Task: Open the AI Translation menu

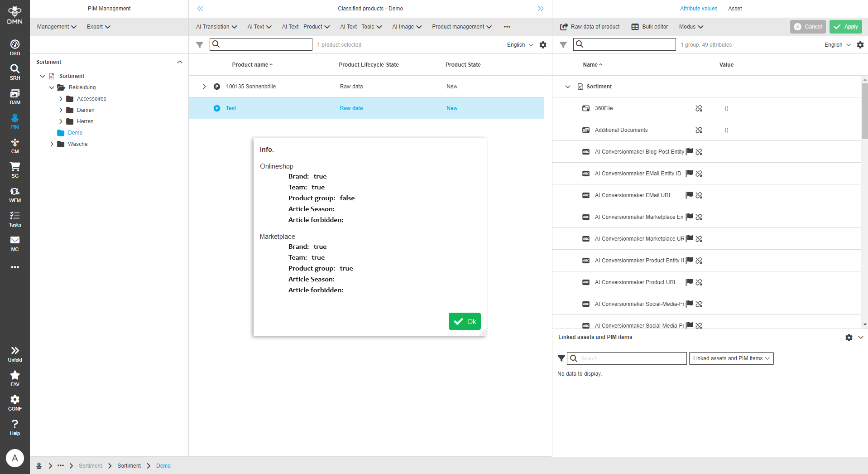Action: 216,27
